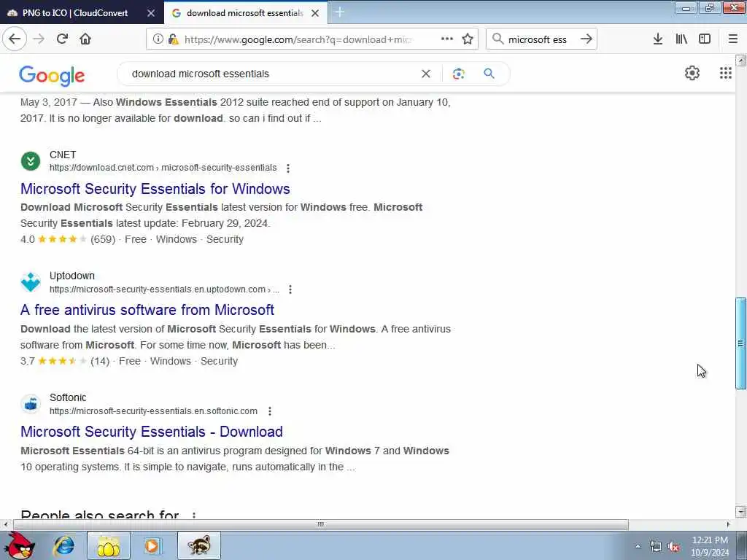Click the scroll up arrow
The height and width of the screenshot is (560, 747).
(x=741, y=61)
